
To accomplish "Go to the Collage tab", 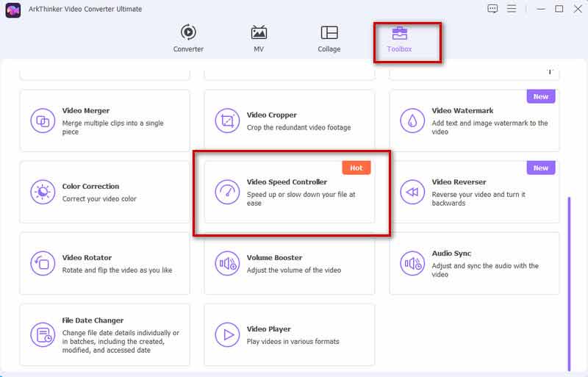I will pos(329,39).
